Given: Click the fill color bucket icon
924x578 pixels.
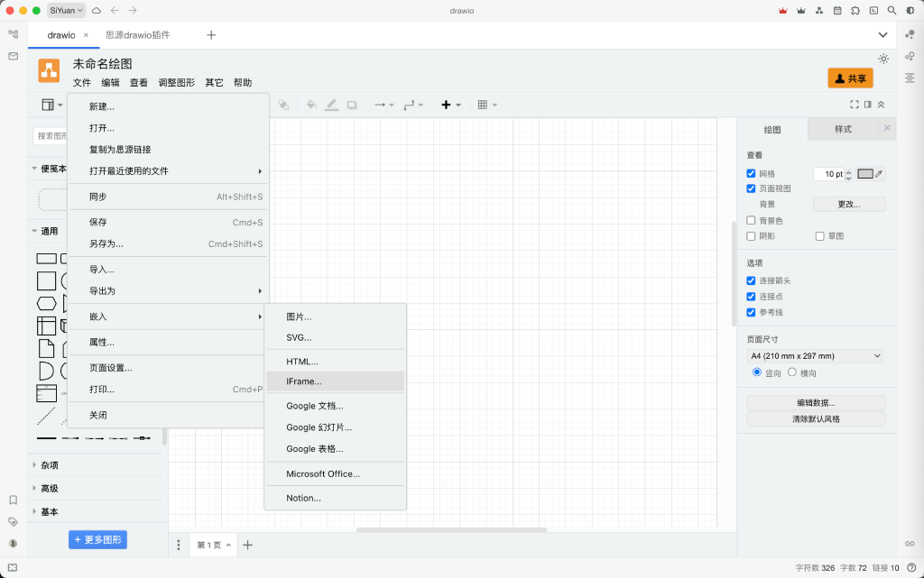Looking at the screenshot, I should (x=311, y=105).
